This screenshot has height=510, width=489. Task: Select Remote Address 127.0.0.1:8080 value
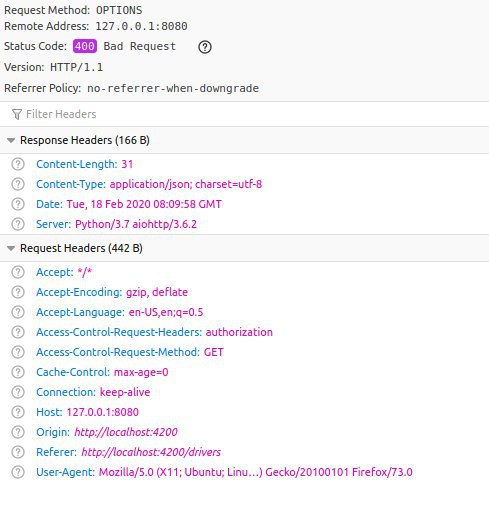[x=141, y=26]
